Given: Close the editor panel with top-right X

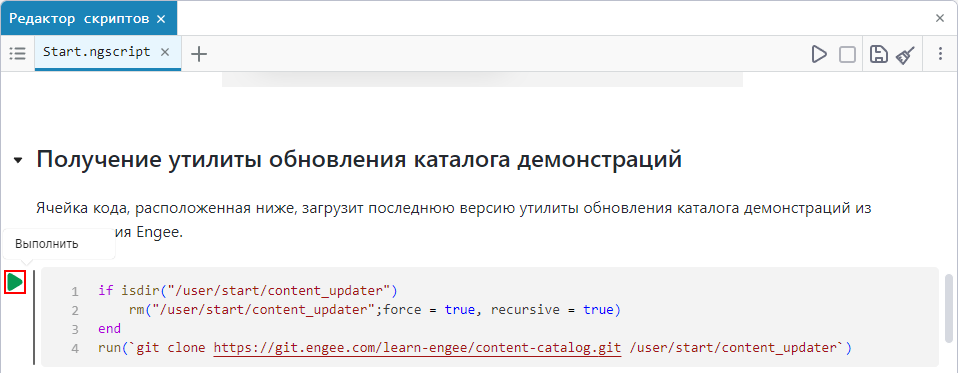Looking at the screenshot, I should tap(940, 18).
